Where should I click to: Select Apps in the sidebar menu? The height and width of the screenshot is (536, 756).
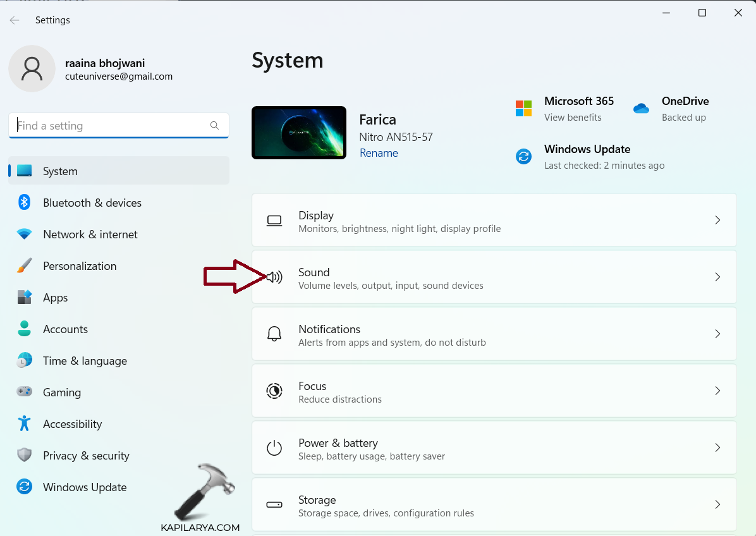point(56,298)
